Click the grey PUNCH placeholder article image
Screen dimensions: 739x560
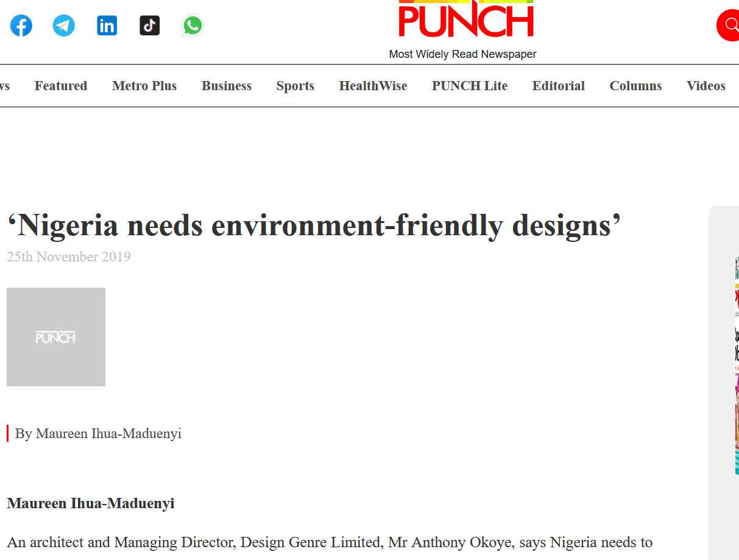(x=56, y=337)
